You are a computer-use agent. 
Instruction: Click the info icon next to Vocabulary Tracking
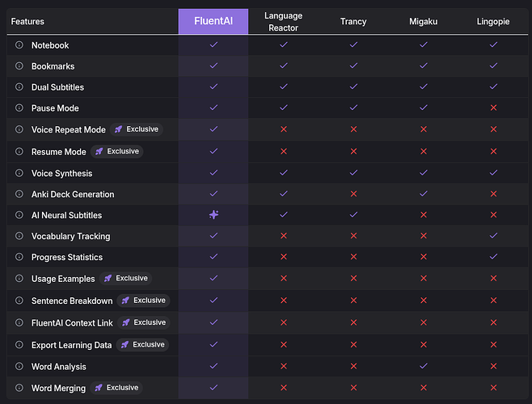coord(19,236)
